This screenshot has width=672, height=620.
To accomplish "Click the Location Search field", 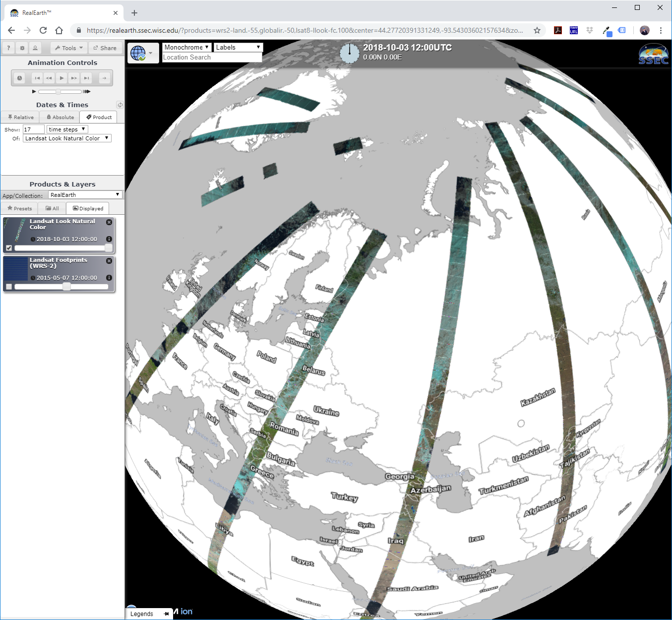I will (212, 58).
